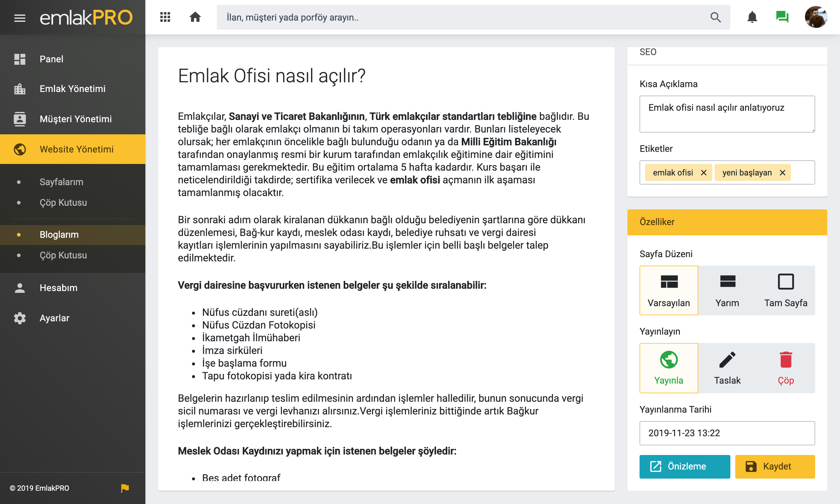Choose Tam Sayfa layout
The width and height of the screenshot is (840, 504).
[x=785, y=290]
